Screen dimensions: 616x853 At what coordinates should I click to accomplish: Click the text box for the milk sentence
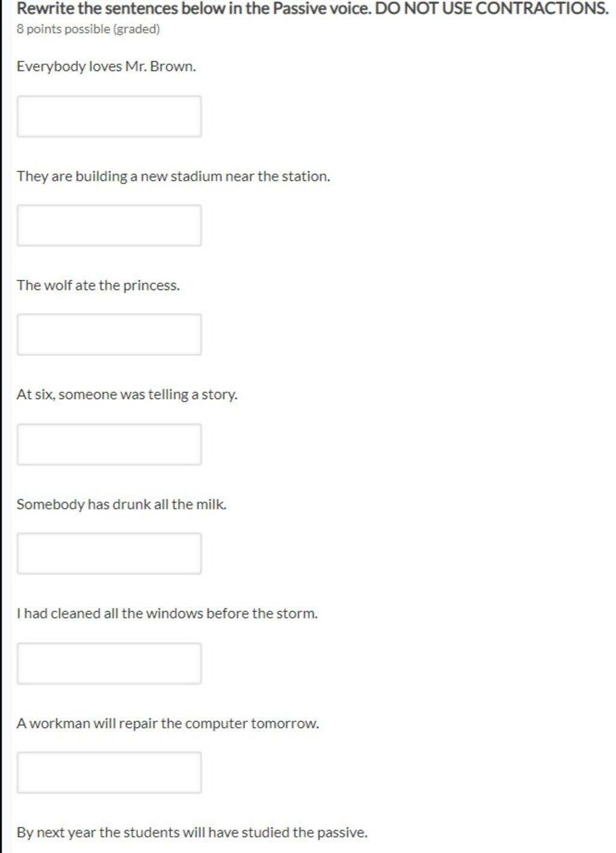pyautogui.click(x=109, y=553)
